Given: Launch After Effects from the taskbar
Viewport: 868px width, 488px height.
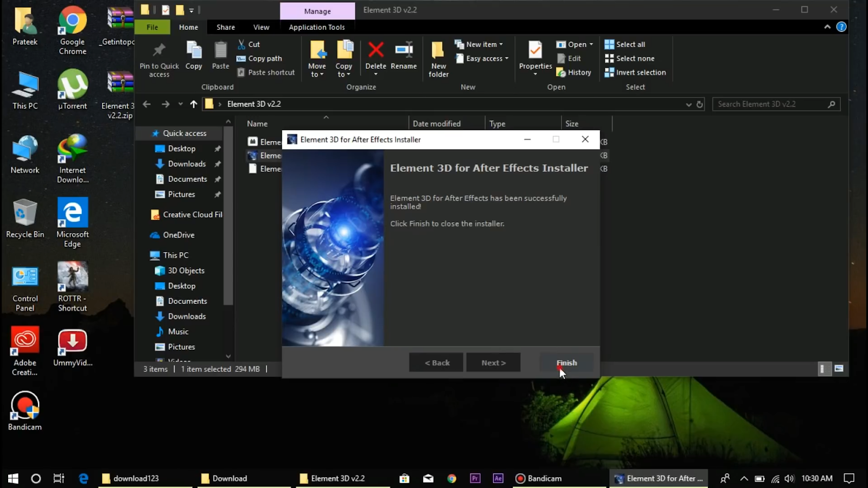Looking at the screenshot, I should pyautogui.click(x=497, y=478).
